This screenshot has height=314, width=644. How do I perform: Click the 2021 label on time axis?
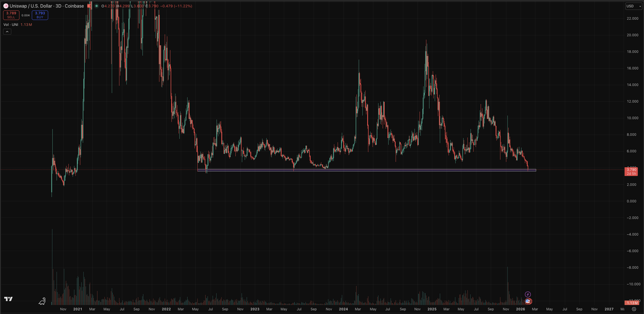[78, 310]
